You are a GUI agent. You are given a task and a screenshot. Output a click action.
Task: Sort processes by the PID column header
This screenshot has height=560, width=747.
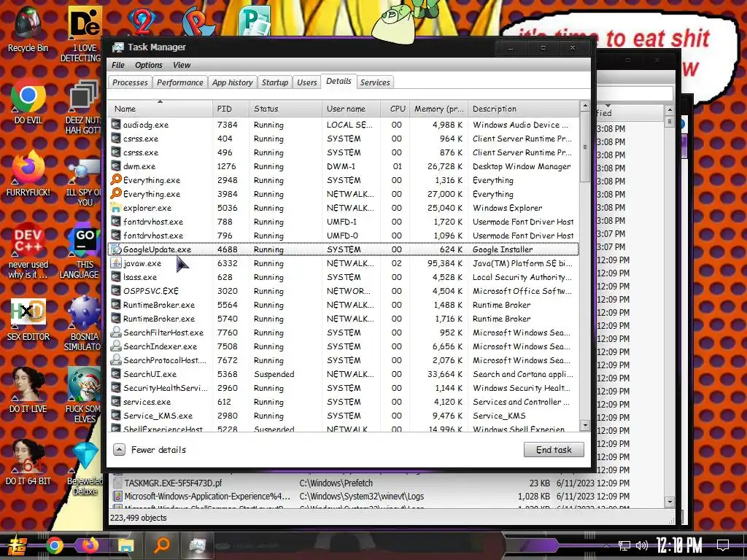tap(231, 109)
